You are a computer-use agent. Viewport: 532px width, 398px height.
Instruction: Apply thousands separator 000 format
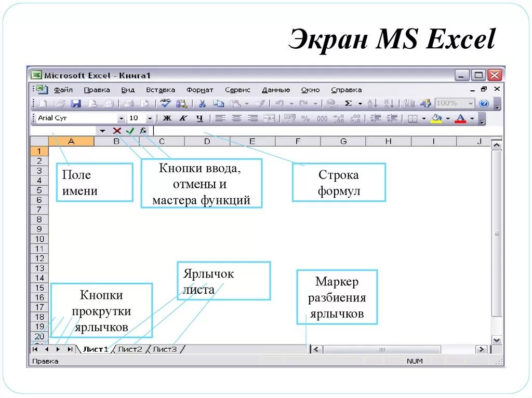click(x=322, y=119)
